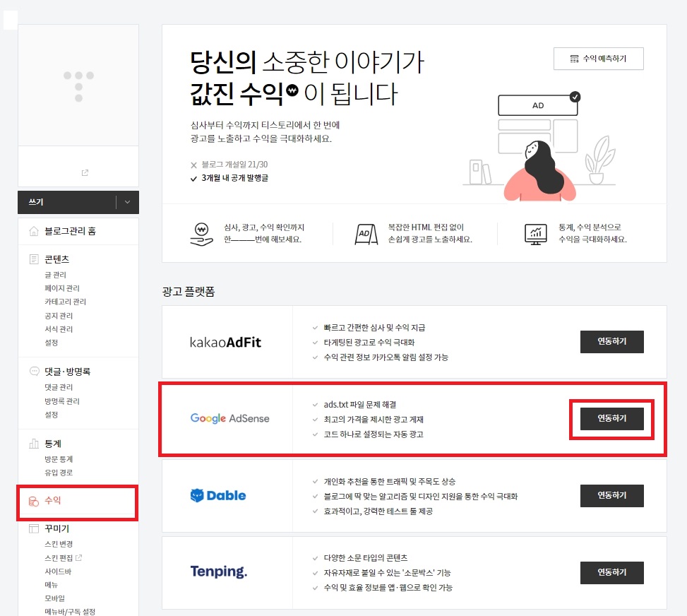Click the kakaoAdFit logo
This screenshot has height=616, width=687.
pos(226,342)
